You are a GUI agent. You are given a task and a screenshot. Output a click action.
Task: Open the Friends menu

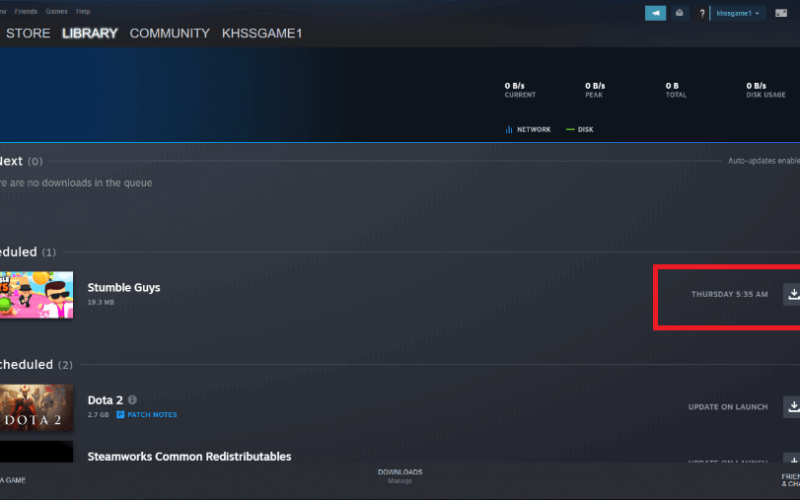tap(26, 11)
